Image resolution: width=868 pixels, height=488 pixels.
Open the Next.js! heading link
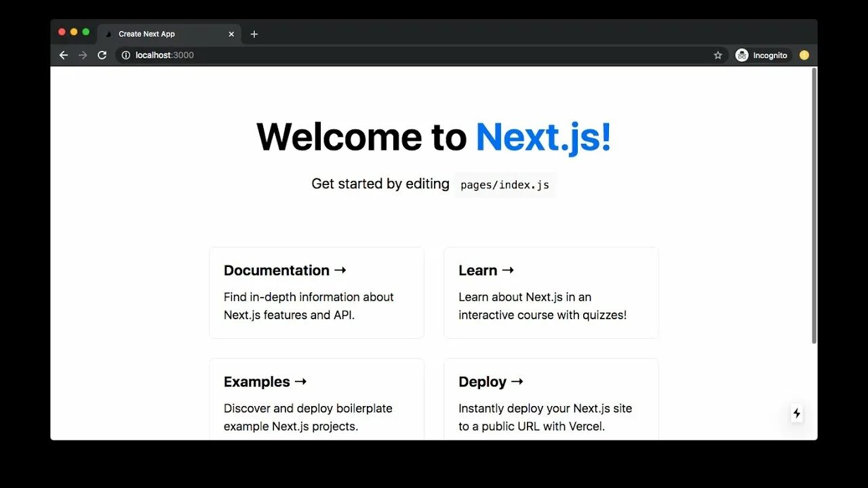(x=543, y=137)
